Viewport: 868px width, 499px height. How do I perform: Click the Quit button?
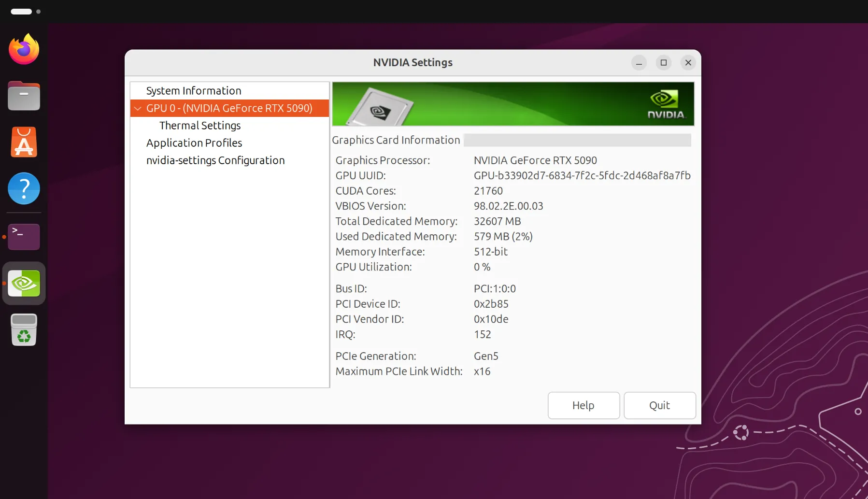[659, 405]
